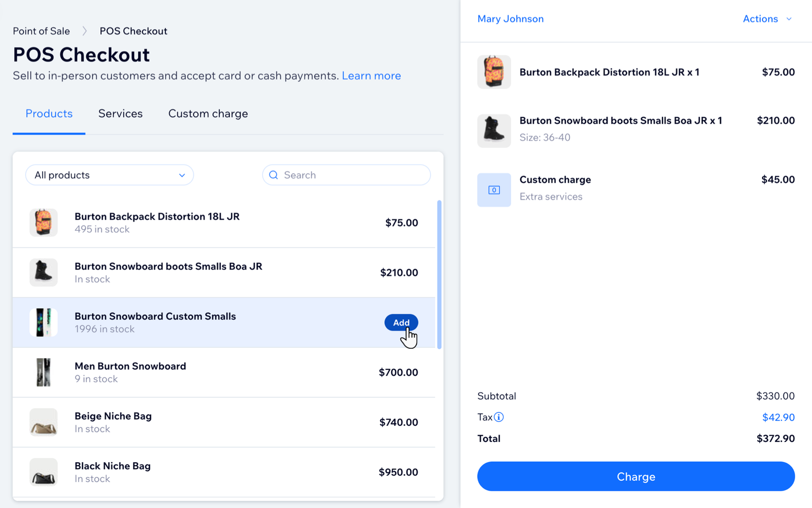Click Beige Niche Bag thumbnail
Viewport: 812px width, 508px height.
coord(43,422)
